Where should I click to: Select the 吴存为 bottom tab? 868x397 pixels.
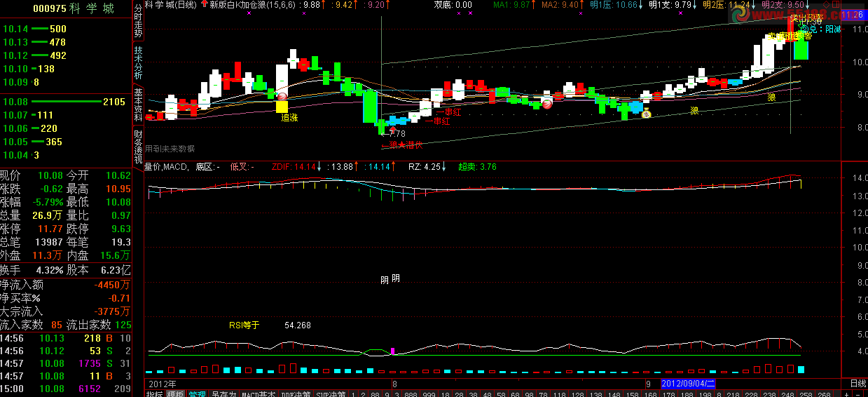[x=224, y=393]
